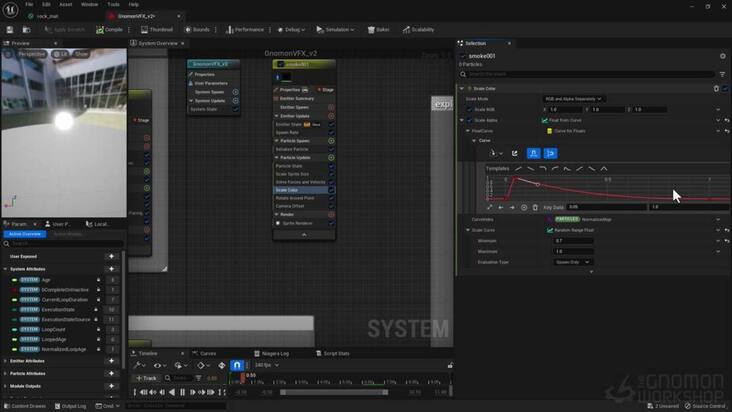This screenshot has width=732, height=412.
Task: Toggle the Scale Color module checkbox in emitter stack
Action: (331, 189)
